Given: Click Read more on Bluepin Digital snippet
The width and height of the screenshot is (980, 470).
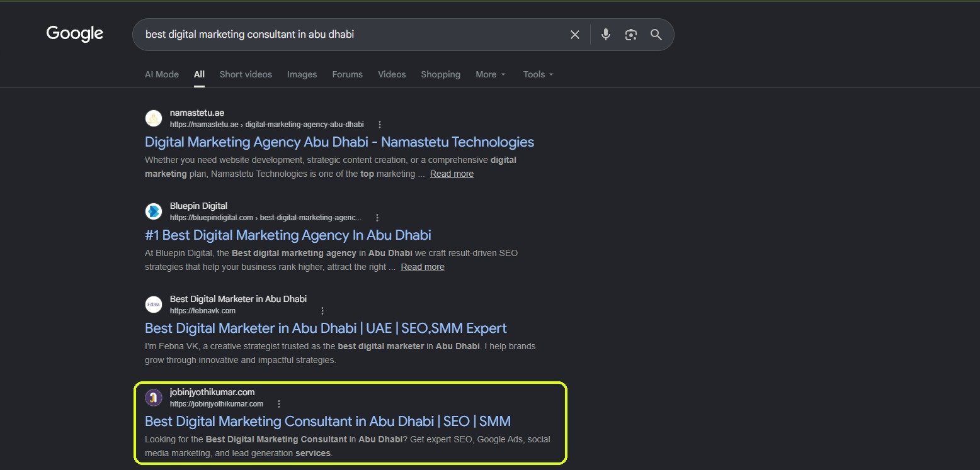Looking at the screenshot, I should (x=423, y=267).
